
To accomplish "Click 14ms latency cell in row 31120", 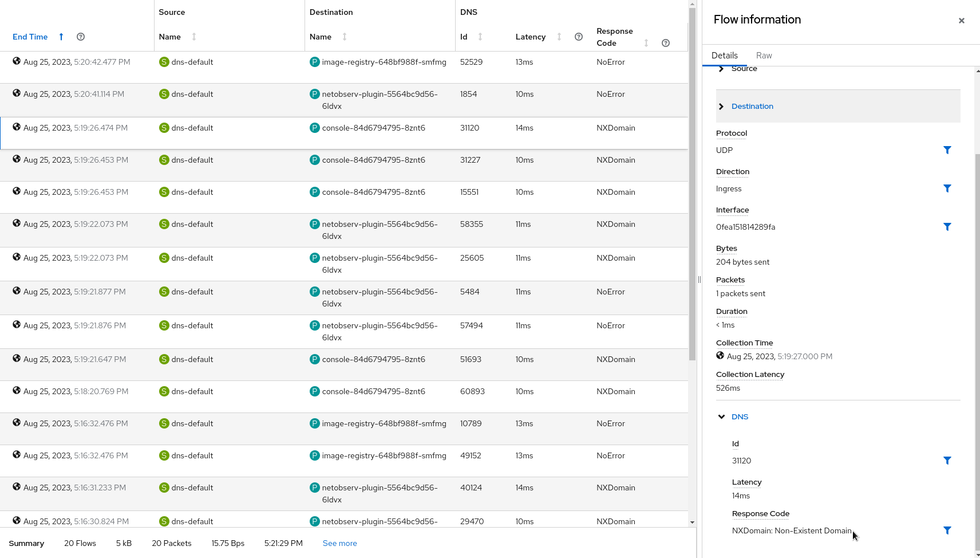I will [524, 128].
